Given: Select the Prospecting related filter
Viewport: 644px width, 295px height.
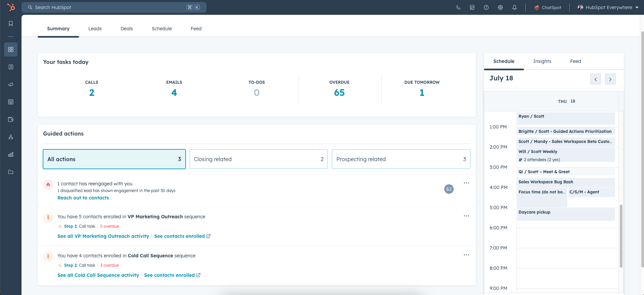Looking at the screenshot, I should (x=401, y=159).
